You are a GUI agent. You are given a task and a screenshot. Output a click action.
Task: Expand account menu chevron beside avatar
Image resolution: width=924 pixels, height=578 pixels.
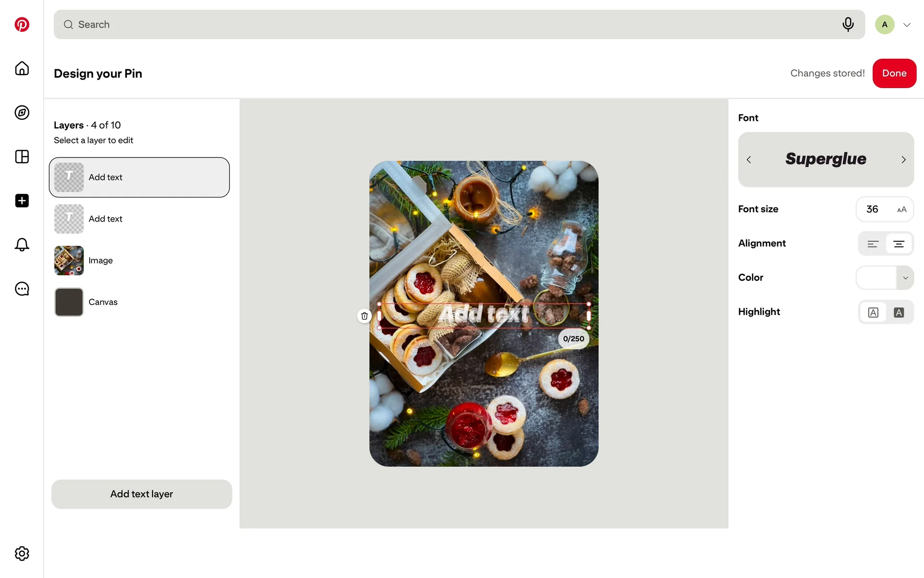coord(907,25)
